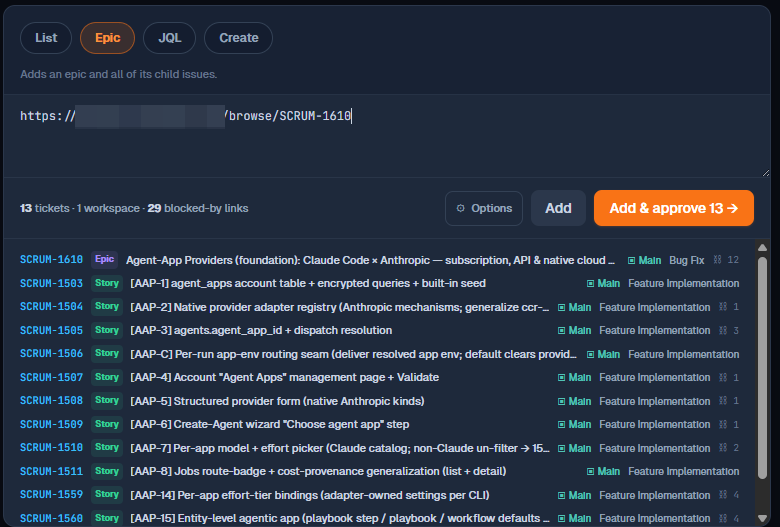Open ticket link SCRUM-1506
780x527 pixels.
(x=51, y=353)
